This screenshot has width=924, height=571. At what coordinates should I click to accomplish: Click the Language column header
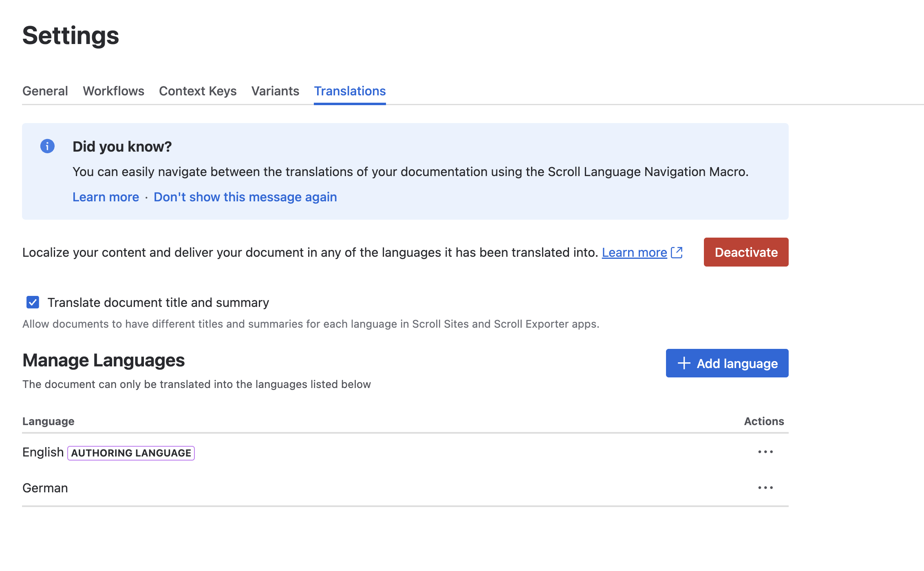[x=49, y=421]
